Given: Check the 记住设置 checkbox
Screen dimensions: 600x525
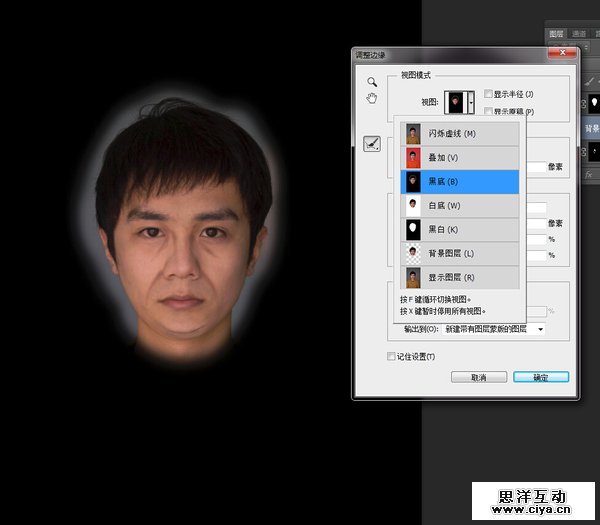Looking at the screenshot, I should [x=392, y=356].
